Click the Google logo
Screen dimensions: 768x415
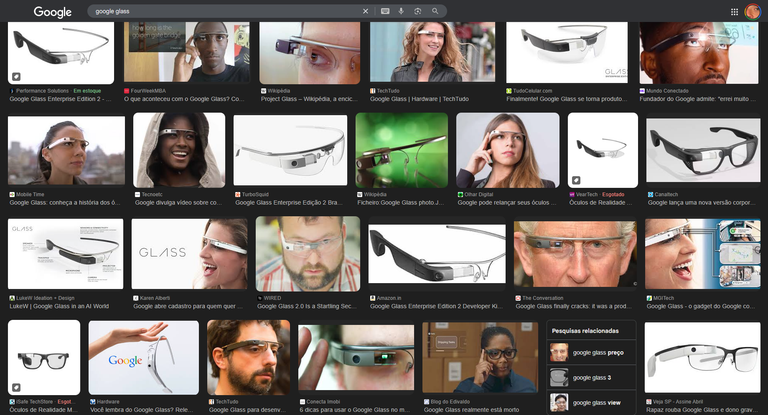point(52,12)
